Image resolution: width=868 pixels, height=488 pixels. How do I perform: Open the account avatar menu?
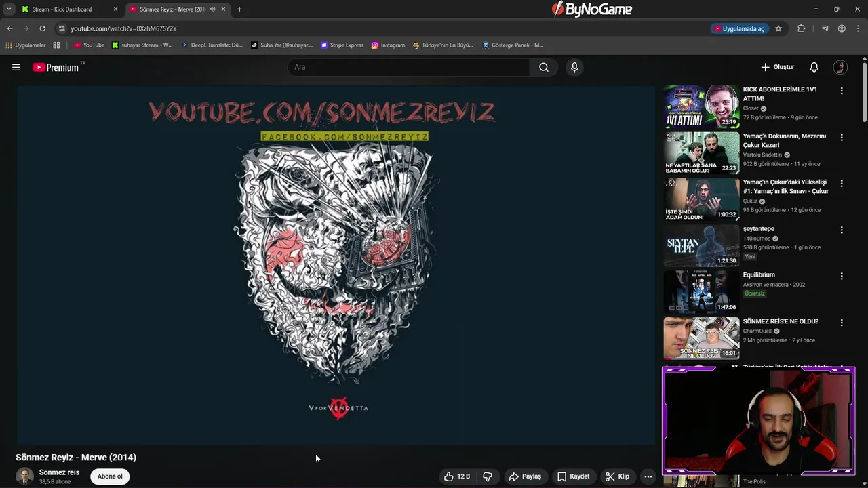[840, 67]
